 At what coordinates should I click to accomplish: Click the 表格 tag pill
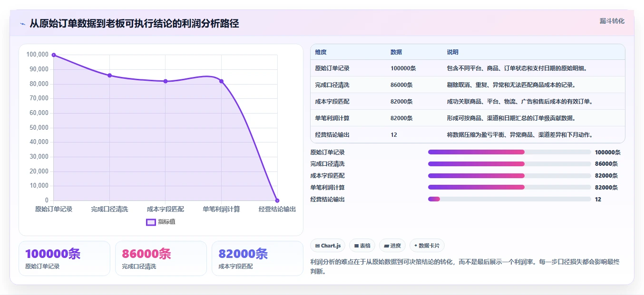pyautogui.click(x=362, y=246)
